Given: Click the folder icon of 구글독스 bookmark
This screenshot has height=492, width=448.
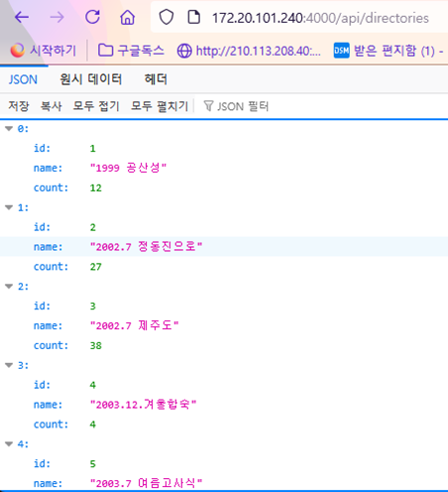Looking at the screenshot, I should 106,51.
